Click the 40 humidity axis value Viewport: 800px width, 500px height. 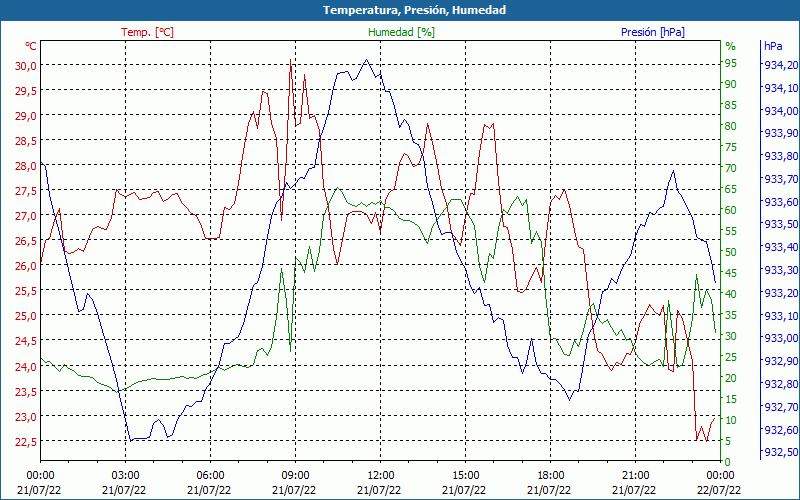coord(731,294)
